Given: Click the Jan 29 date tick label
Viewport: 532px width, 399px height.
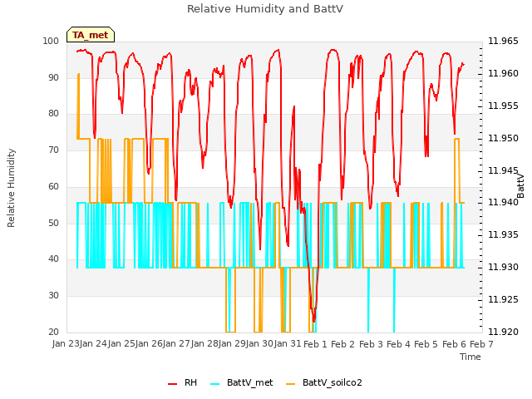Looking at the screenshot, I should pyautogui.click(x=232, y=343).
